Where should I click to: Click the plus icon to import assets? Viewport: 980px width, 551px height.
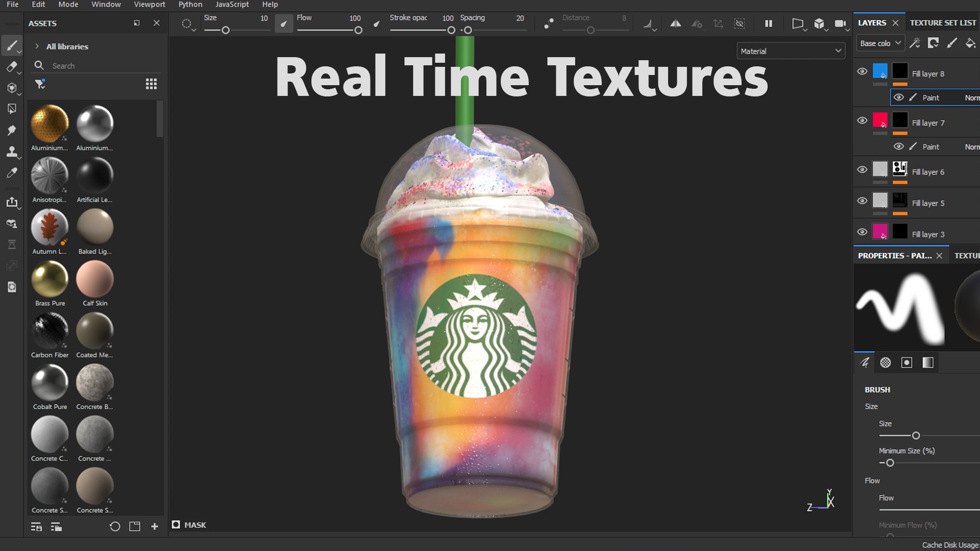(155, 527)
